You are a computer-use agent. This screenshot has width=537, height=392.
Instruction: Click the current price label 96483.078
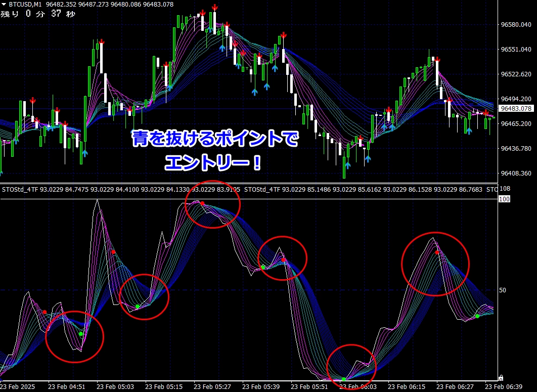pos(515,109)
